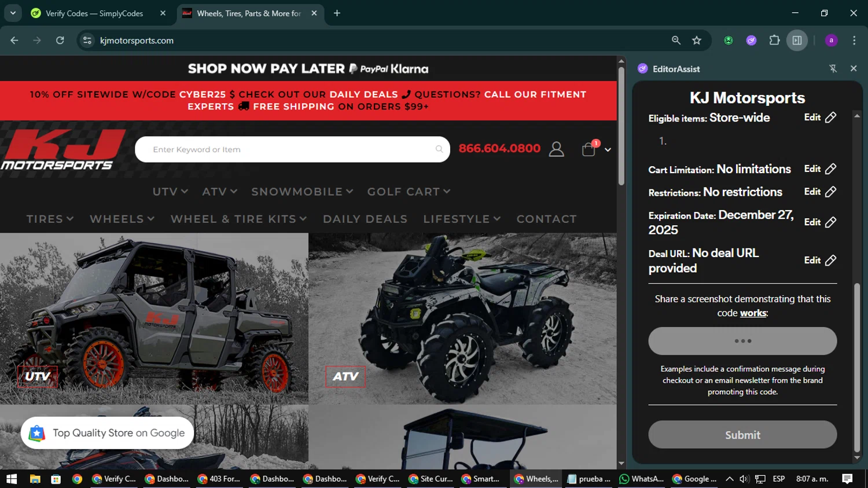
Task: Close the Verify Codes SimplyCodes tab
Action: pos(163,13)
